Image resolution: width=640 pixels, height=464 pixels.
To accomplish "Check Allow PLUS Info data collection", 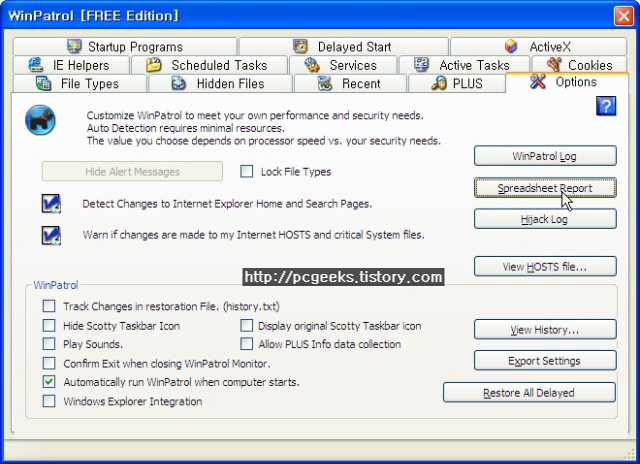I will coord(247,344).
